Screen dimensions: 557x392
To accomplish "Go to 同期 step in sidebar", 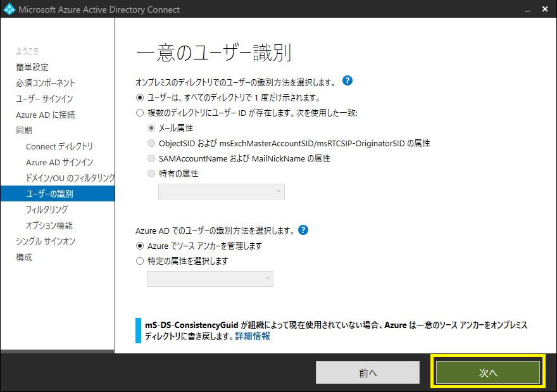I will click(x=24, y=130).
